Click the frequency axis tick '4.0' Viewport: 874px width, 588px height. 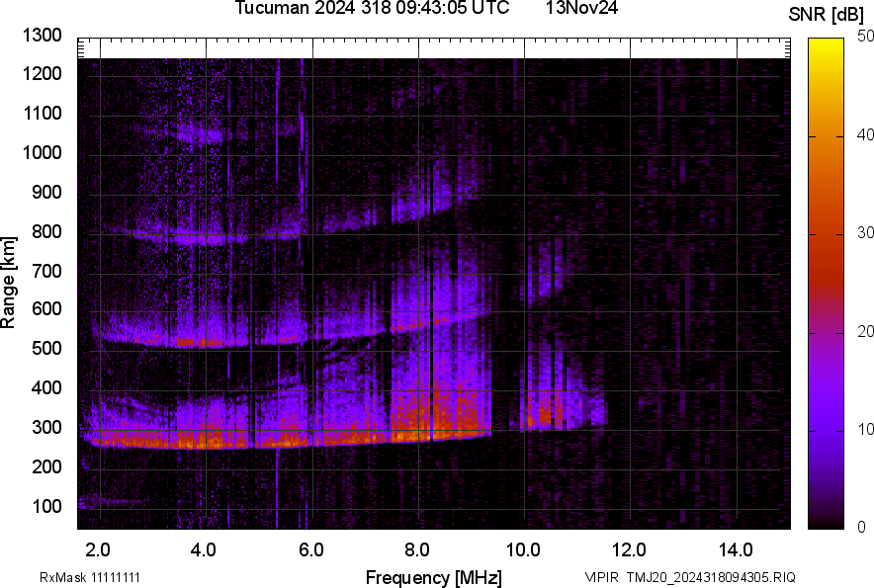pyautogui.click(x=203, y=550)
